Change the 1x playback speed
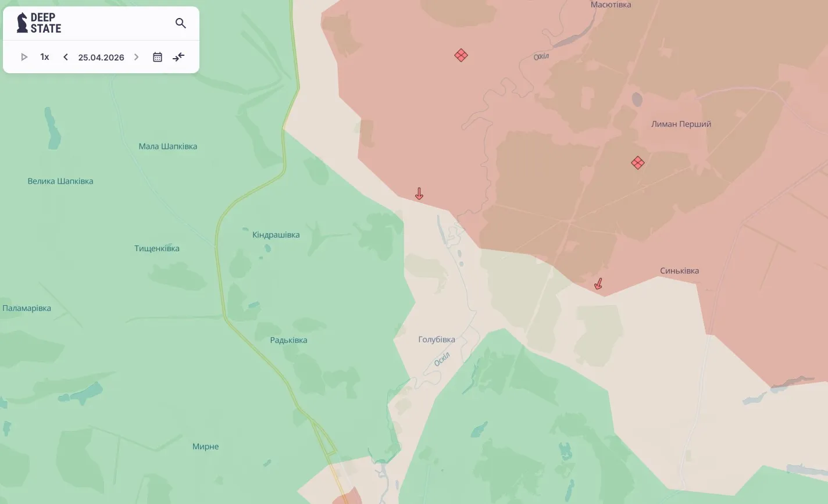The height and width of the screenshot is (504, 828). 45,57
